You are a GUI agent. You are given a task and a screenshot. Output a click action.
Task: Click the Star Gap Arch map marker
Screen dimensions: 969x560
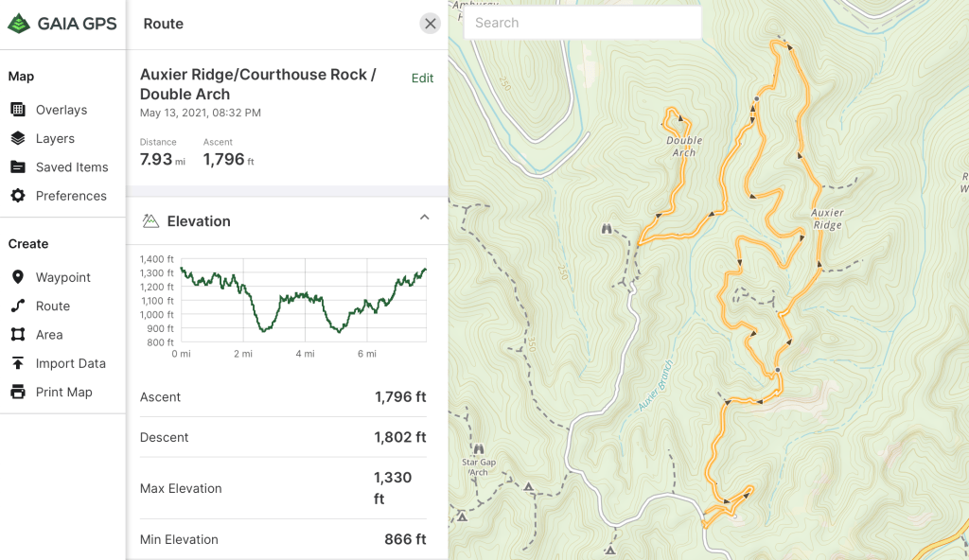(479, 449)
